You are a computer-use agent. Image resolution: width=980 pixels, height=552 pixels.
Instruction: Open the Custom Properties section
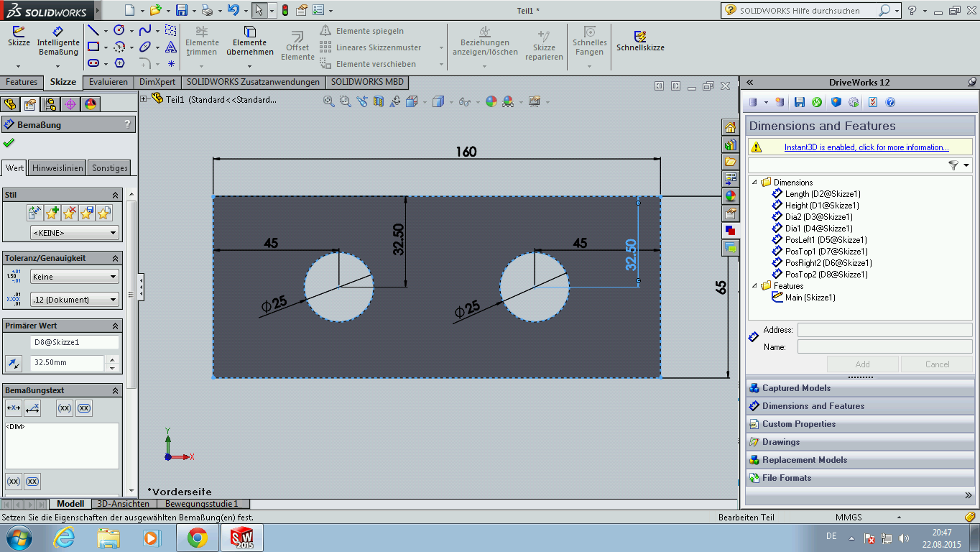pos(860,424)
